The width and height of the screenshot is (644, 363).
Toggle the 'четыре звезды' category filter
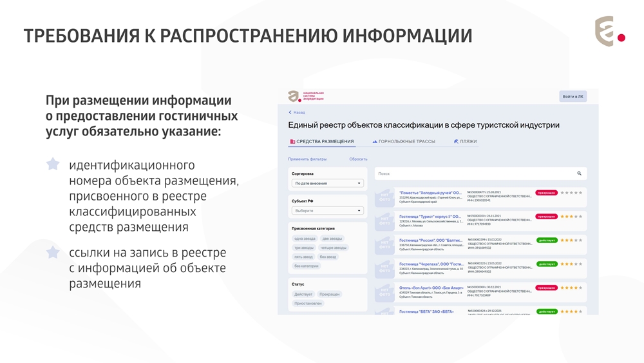click(x=334, y=248)
